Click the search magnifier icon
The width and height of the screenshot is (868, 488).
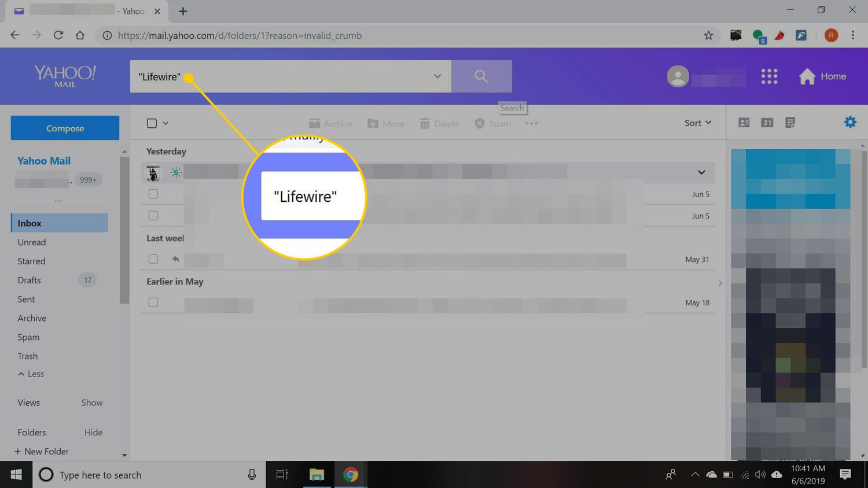click(x=481, y=76)
